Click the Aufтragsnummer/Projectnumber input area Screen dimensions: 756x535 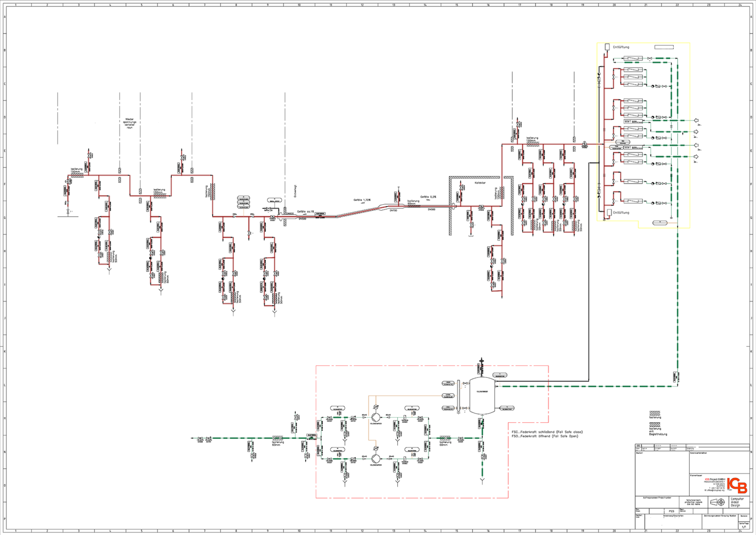tap(657, 501)
